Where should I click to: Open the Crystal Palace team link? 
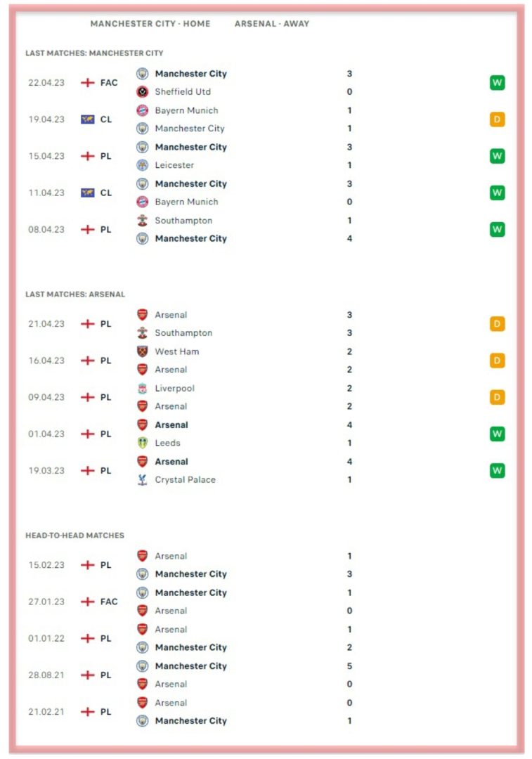pos(185,480)
